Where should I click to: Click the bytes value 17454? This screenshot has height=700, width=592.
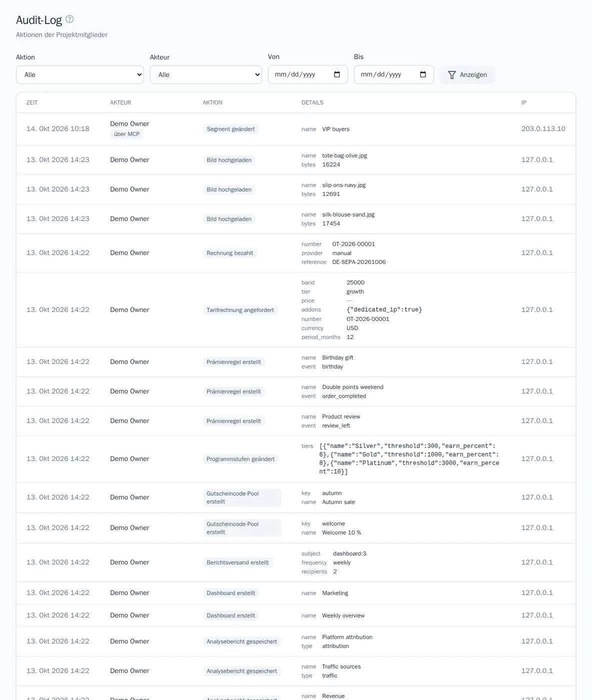pyautogui.click(x=331, y=223)
